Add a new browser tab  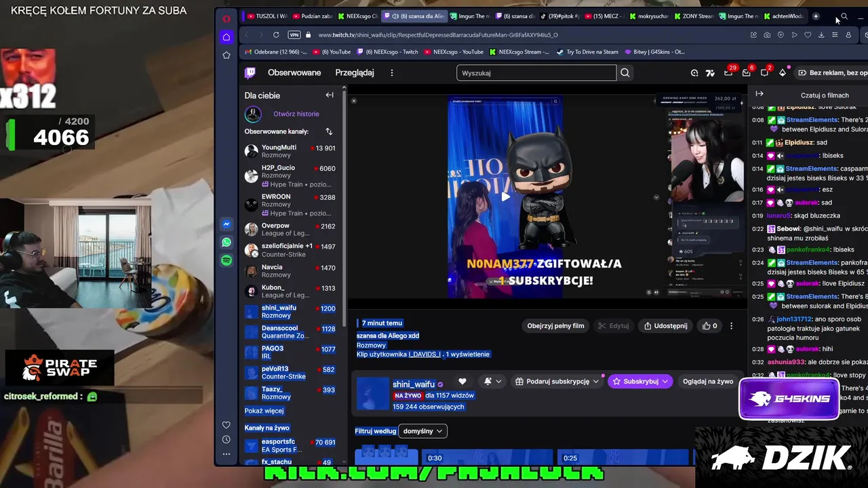coord(816,16)
